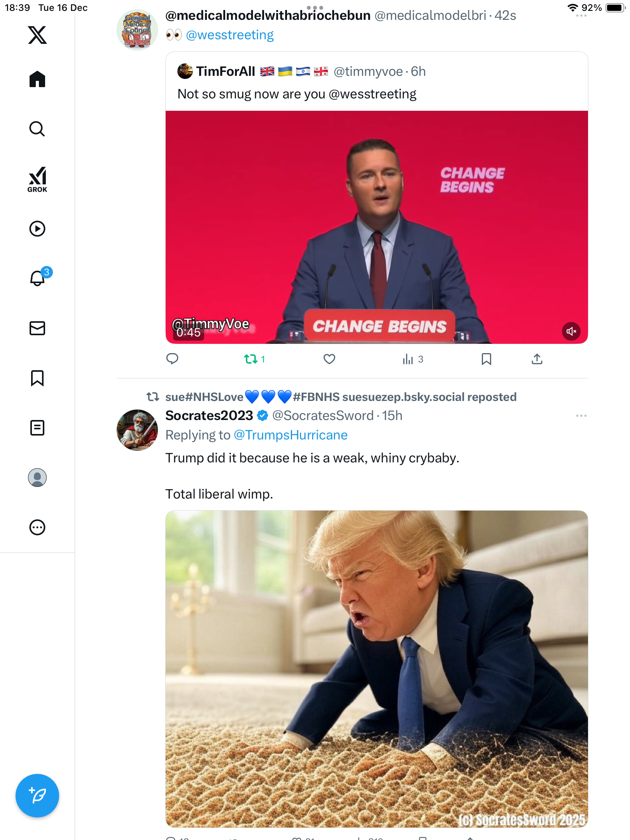Expand the sidebar More menu

coord(37,527)
